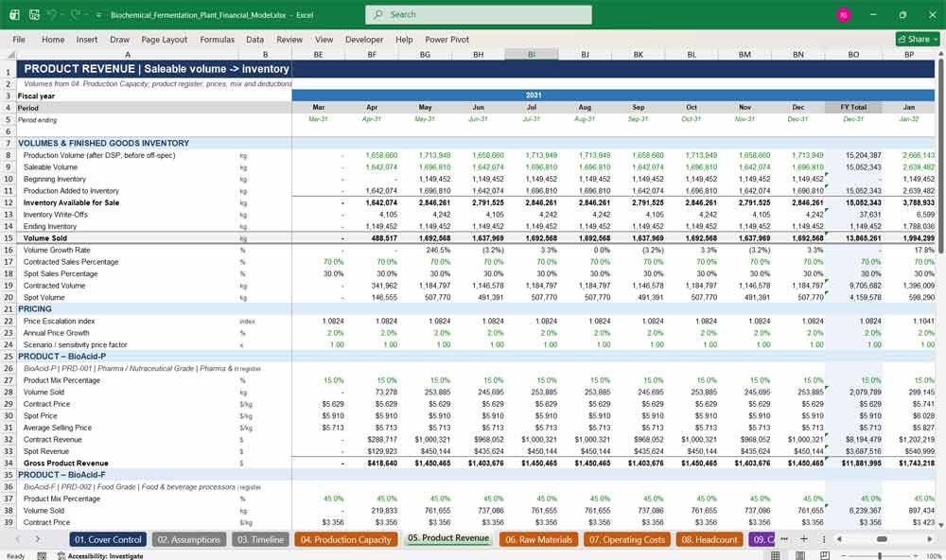Switch to 01. Cover Control sheet tab
This screenshot has height=560, width=946.
click(109, 539)
